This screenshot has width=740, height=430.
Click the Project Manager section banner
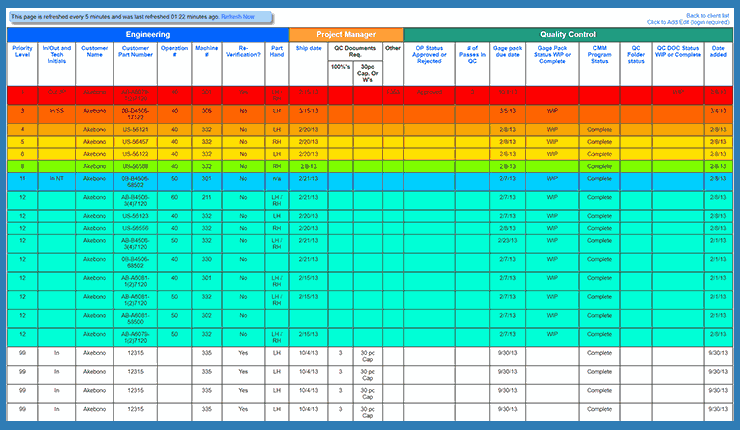point(346,34)
